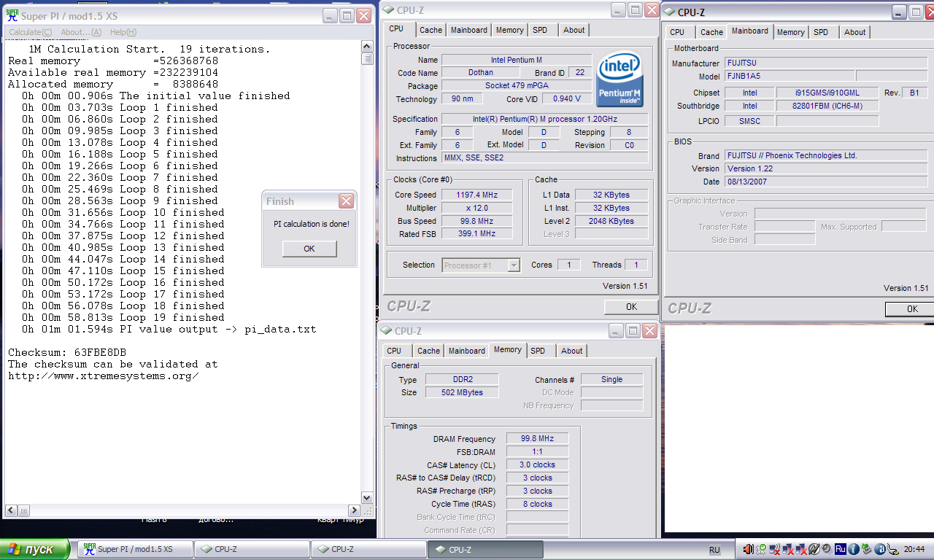The width and height of the screenshot is (934, 560).
Task: Open the Processor #1 Selection dropdown
Action: coord(482,265)
